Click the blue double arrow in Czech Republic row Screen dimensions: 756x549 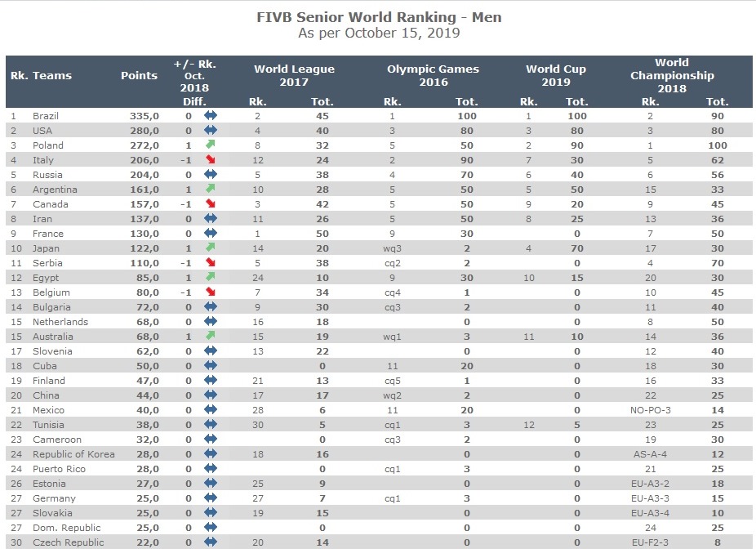pyautogui.click(x=211, y=542)
